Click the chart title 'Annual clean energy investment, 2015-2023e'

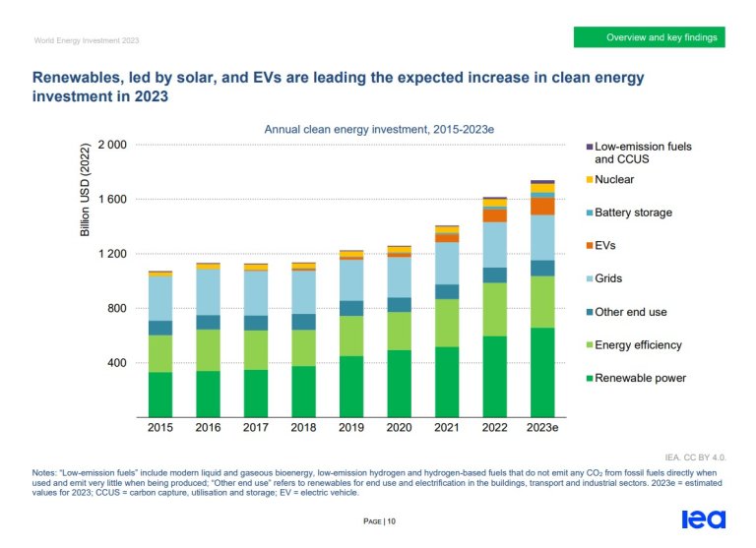379,129
